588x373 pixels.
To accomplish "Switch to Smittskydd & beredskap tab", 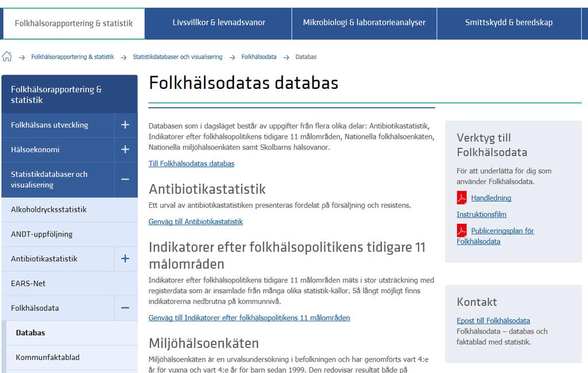I will tap(509, 22).
